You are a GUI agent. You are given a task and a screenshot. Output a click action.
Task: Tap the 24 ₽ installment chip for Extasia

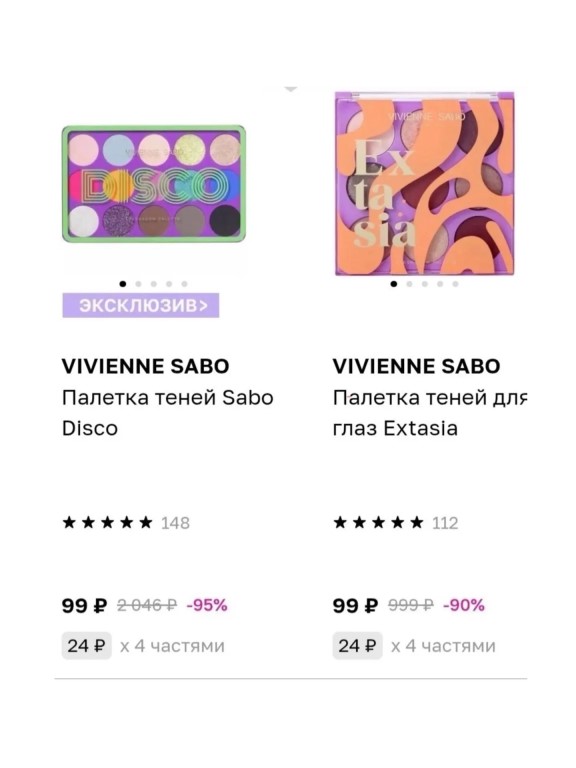(x=358, y=646)
